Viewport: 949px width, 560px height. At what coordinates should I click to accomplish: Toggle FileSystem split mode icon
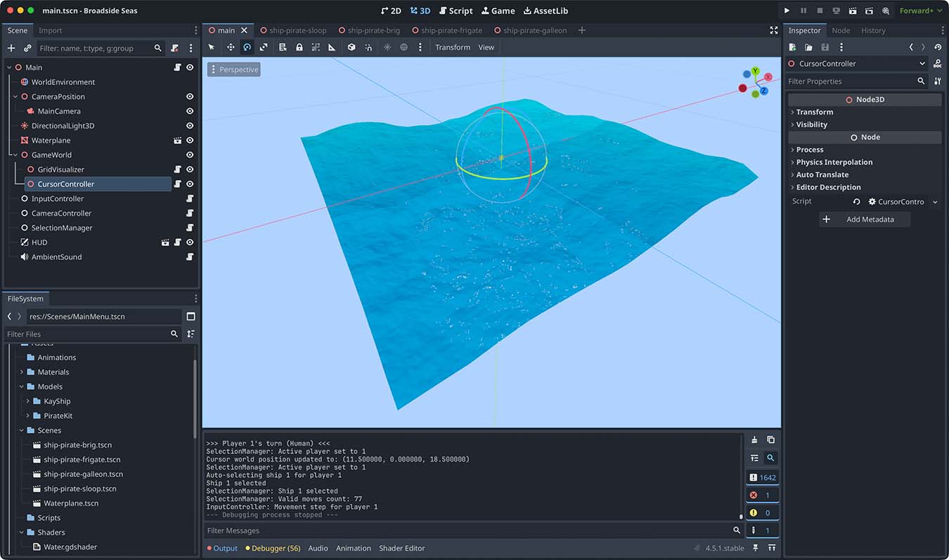[x=191, y=316]
